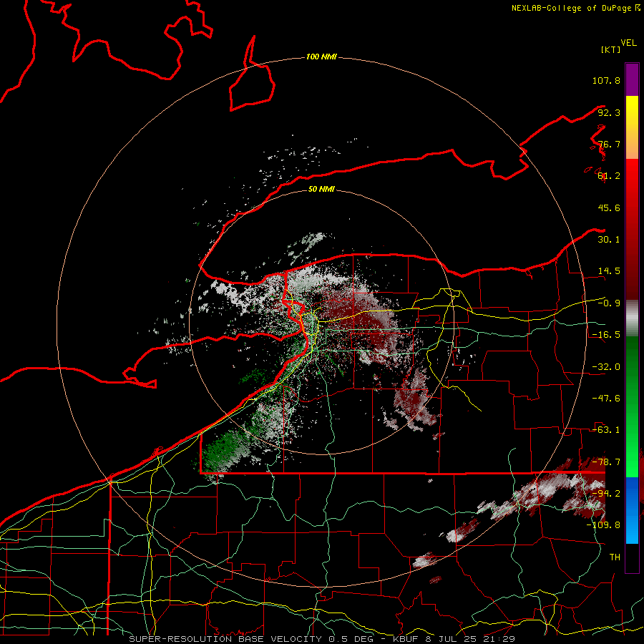Viewport: 644px width, 644px height.
Task: Select the 45.6 velocity scale value
Action: point(609,208)
